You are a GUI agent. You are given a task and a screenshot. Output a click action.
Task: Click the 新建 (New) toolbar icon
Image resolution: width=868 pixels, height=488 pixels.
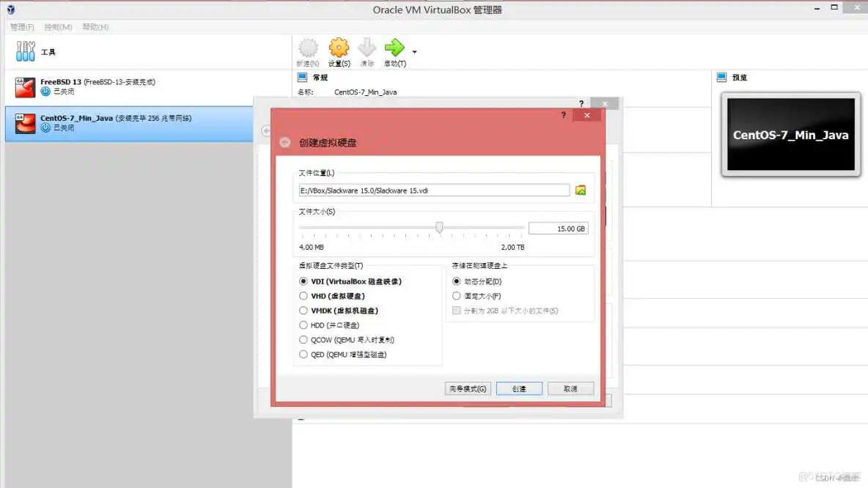[x=307, y=49]
